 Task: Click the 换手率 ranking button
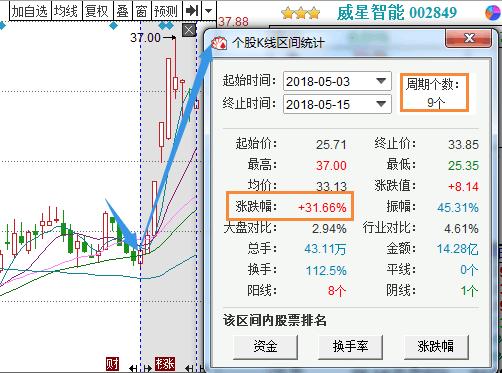pos(350,346)
